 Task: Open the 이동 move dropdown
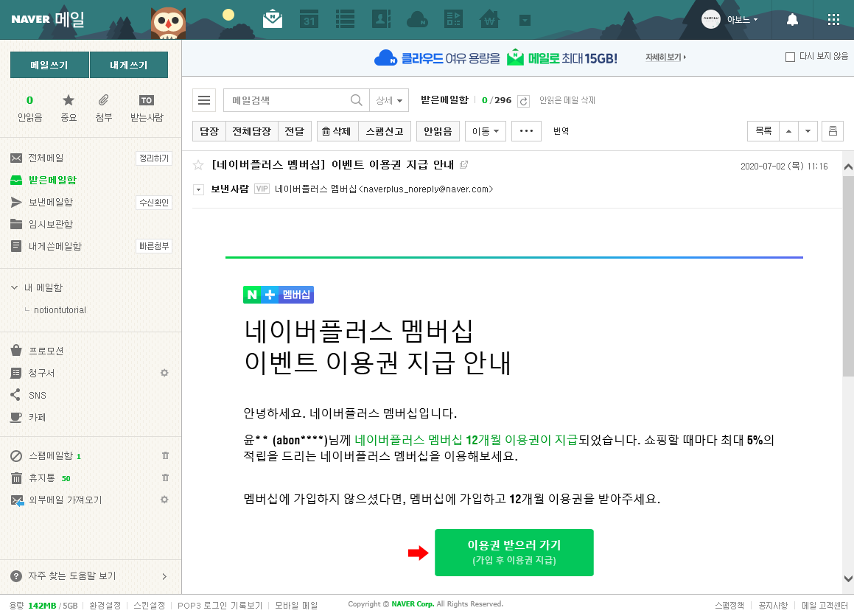[x=486, y=131]
